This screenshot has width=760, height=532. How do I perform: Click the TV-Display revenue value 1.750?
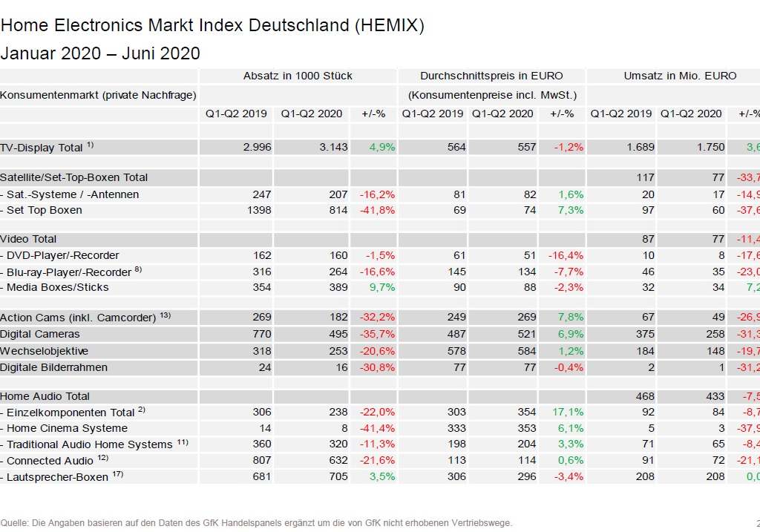710,147
